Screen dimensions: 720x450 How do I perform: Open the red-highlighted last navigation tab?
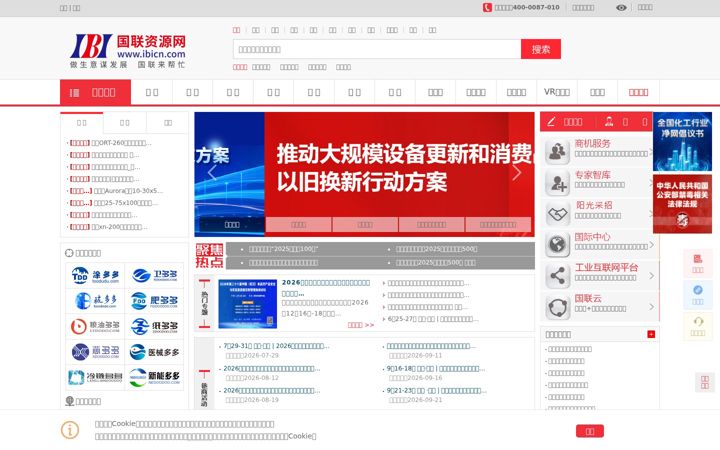638,92
